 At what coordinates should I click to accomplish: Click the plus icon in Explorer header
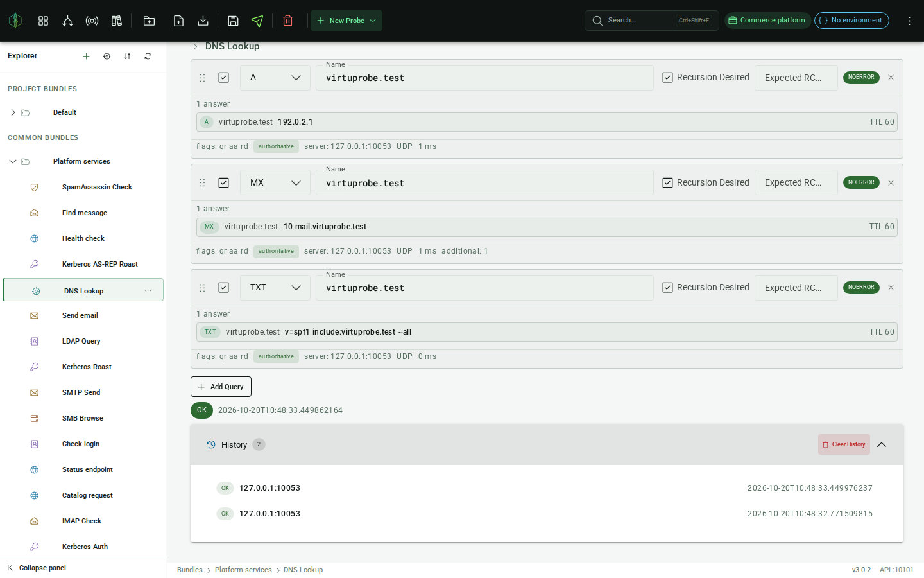(x=86, y=56)
